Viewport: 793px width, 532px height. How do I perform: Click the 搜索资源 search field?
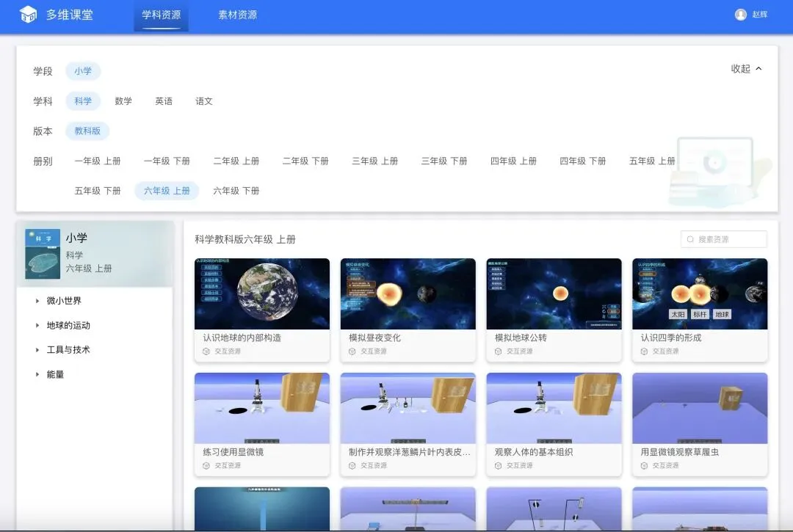(x=724, y=239)
